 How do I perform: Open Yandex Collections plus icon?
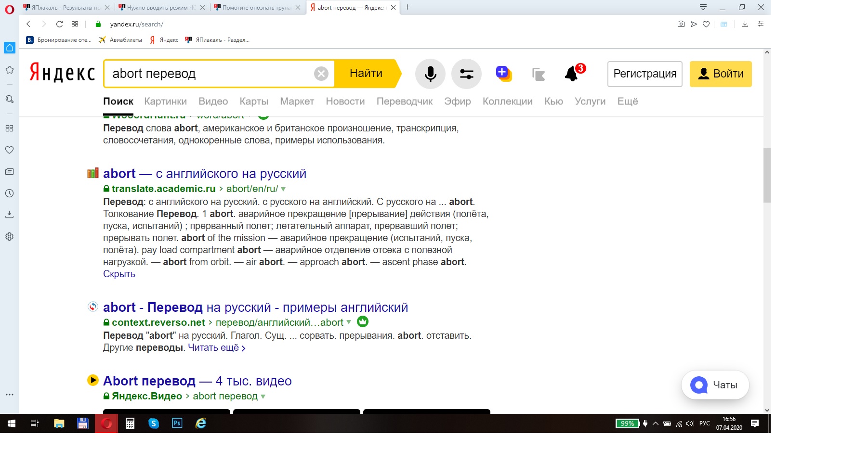tap(503, 74)
